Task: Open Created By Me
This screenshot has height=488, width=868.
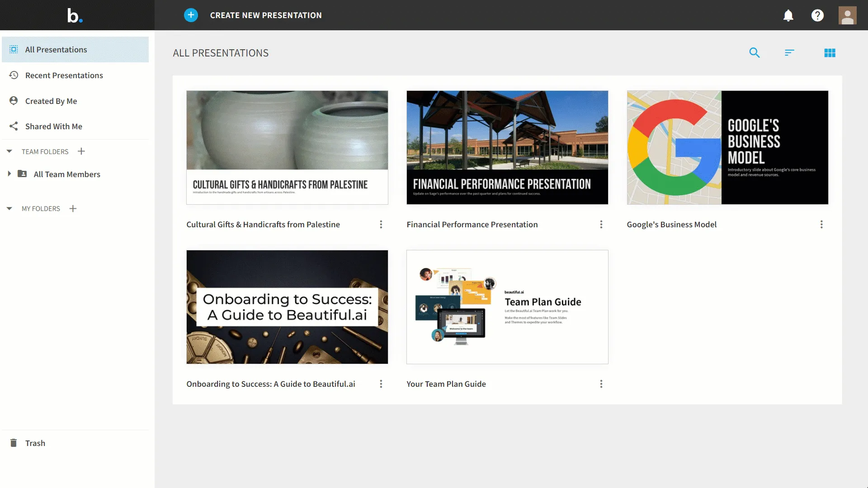Action: tap(51, 101)
